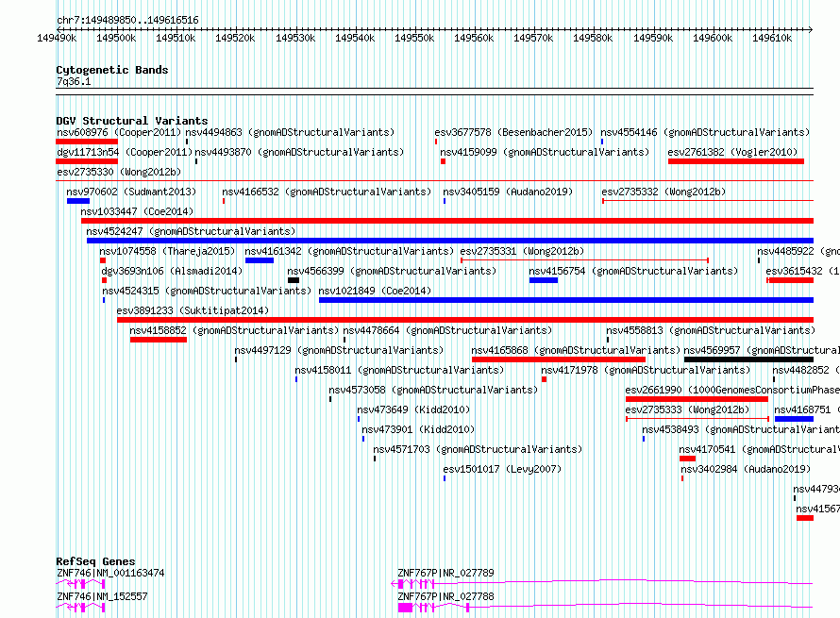Click the nsv4158011 variant label
The image size is (840, 618).
[x=399, y=370]
